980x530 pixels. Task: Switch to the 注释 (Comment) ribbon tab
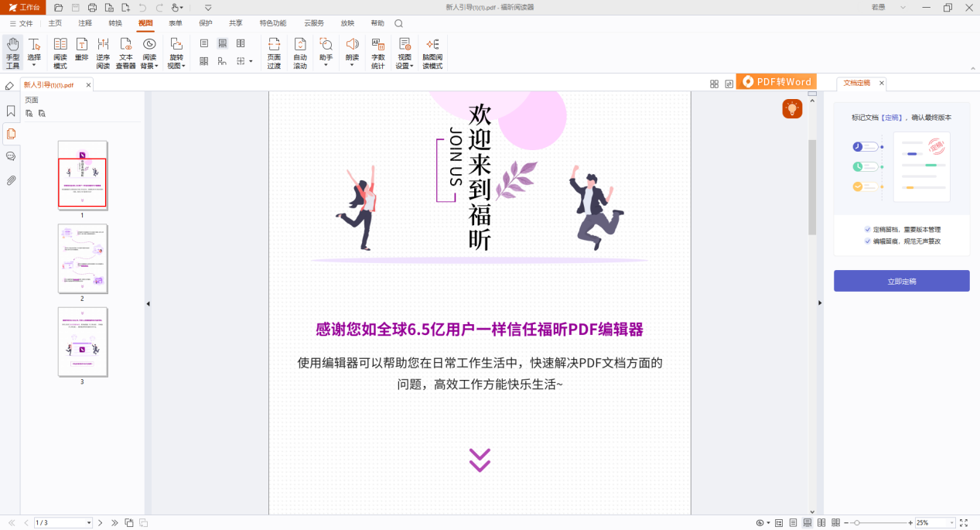click(x=85, y=23)
